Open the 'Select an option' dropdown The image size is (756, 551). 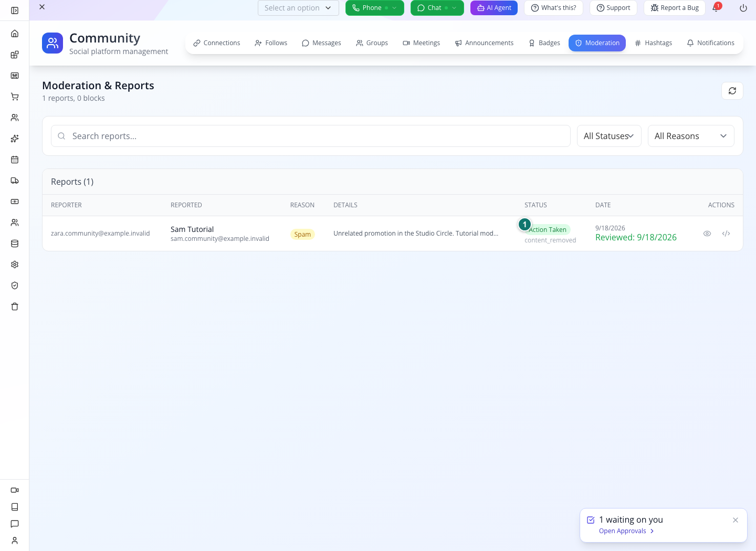click(x=298, y=8)
